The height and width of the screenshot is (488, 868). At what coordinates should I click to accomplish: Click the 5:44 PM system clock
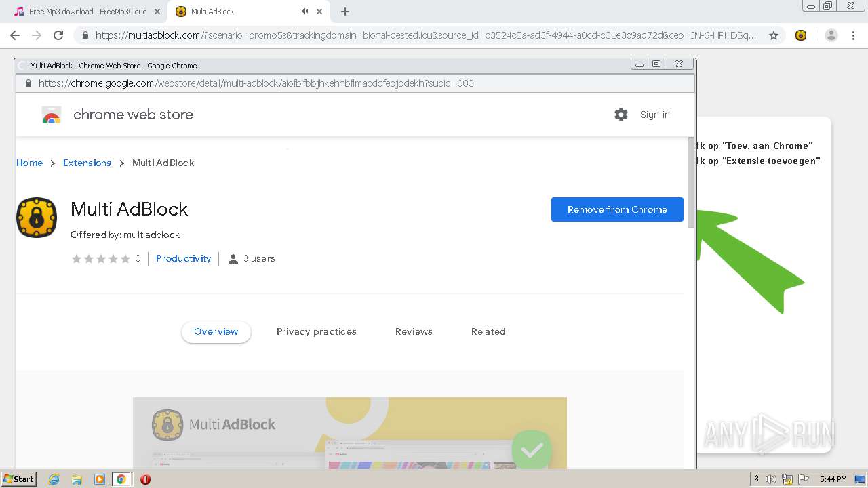tap(833, 479)
